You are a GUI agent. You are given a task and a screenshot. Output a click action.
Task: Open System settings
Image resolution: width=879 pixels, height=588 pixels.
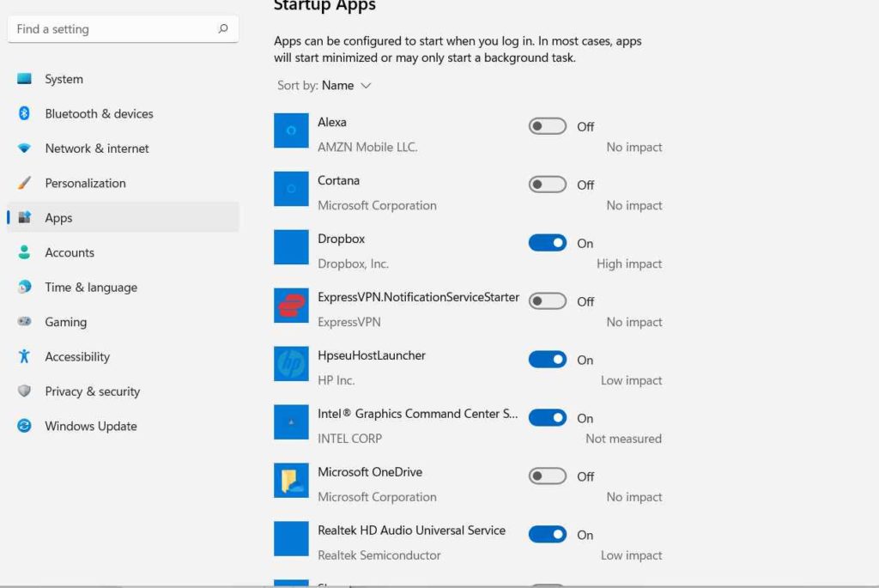pos(124,79)
